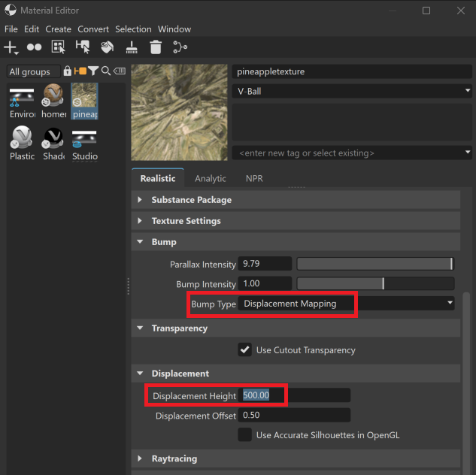Screen dimensions: 476x475
Task: Click the assign material to selection icon
Action: pos(83,47)
